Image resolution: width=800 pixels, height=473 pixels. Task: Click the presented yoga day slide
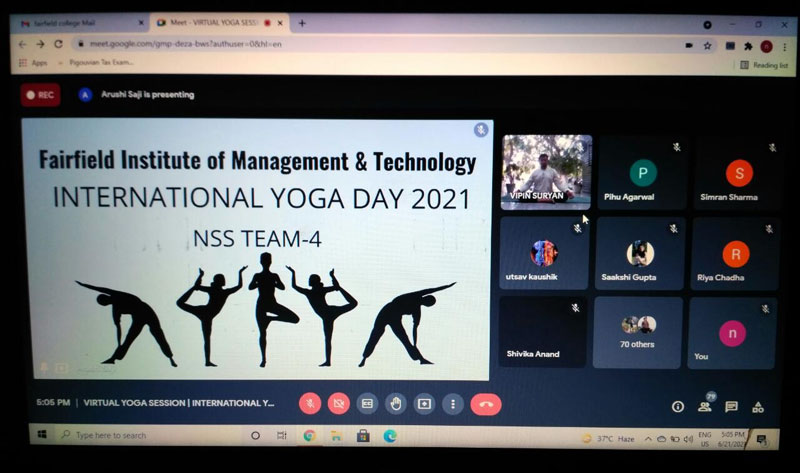pyautogui.click(x=259, y=250)
